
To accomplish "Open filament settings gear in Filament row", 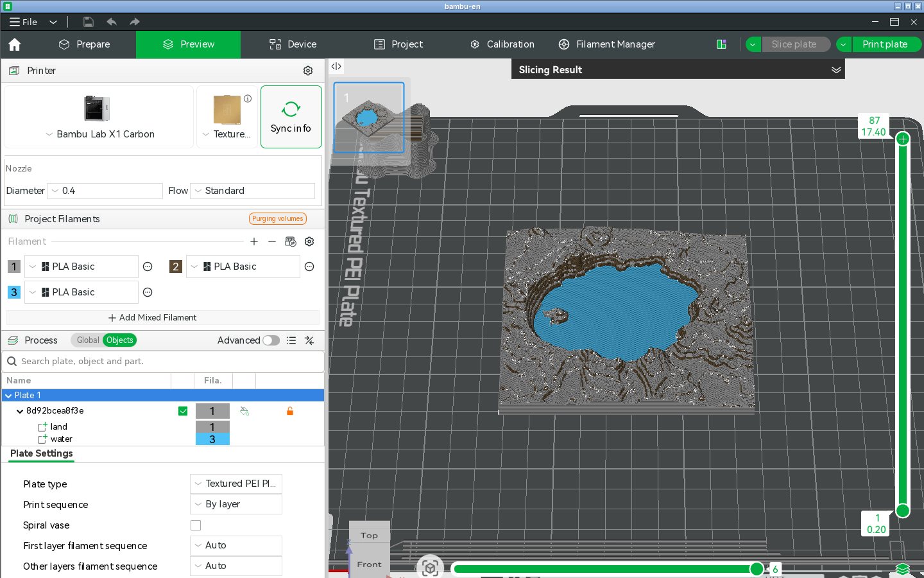I will pos(309,241).
